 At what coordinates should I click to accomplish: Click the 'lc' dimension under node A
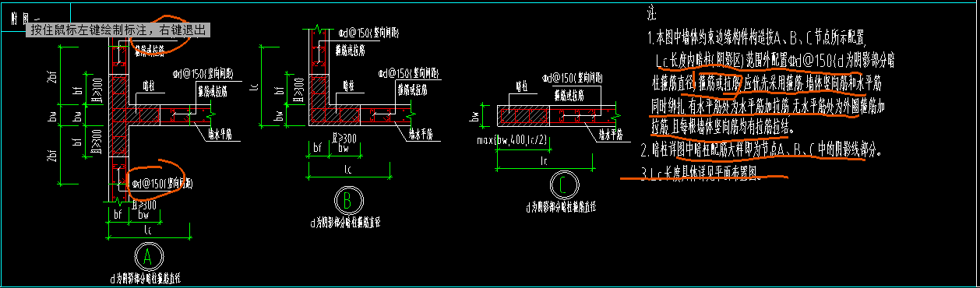[149, 229]
